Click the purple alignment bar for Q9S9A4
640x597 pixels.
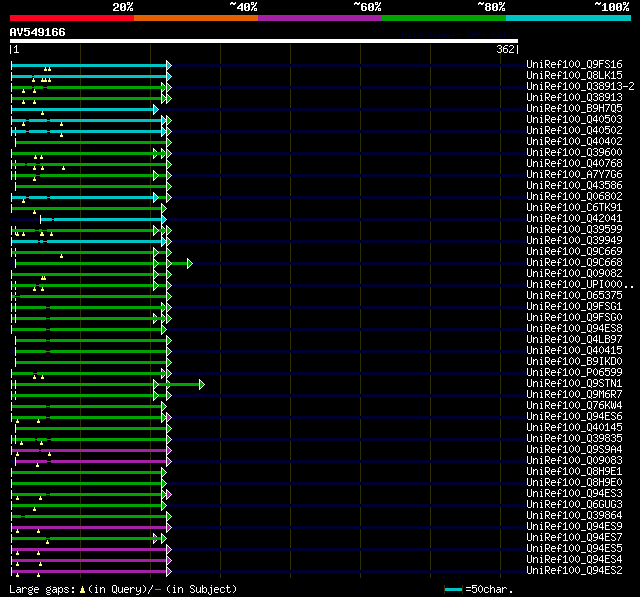click(89, 451)
